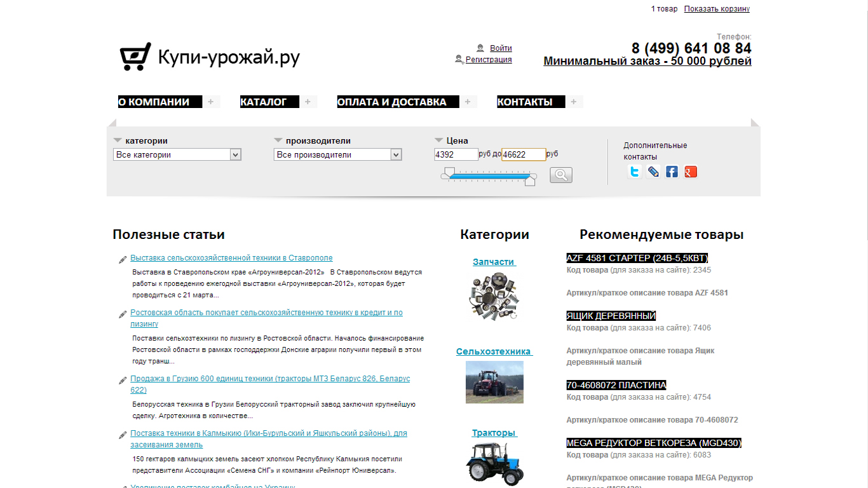This screenshot has height=488, width=868.
Task: Open the LiveJournal pencil icon
Action: [x=653, y=172]
